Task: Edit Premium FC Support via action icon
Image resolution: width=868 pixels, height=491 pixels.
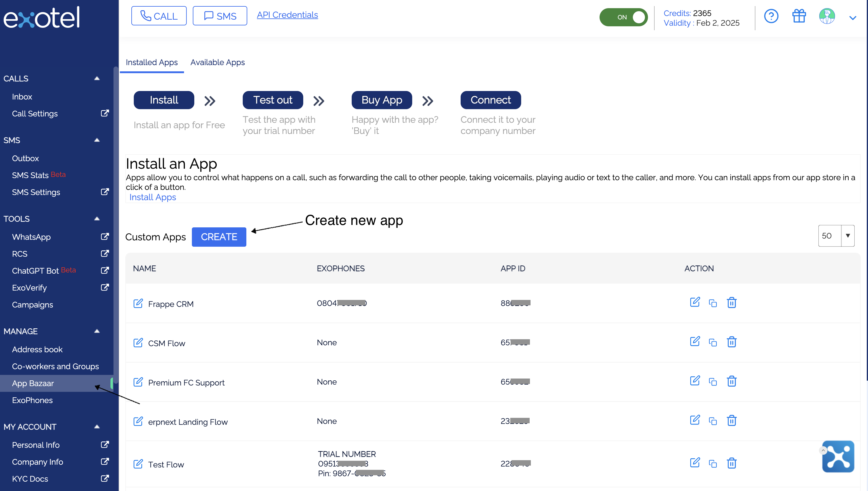Action: pyautogui.click(x=695, y=381)
